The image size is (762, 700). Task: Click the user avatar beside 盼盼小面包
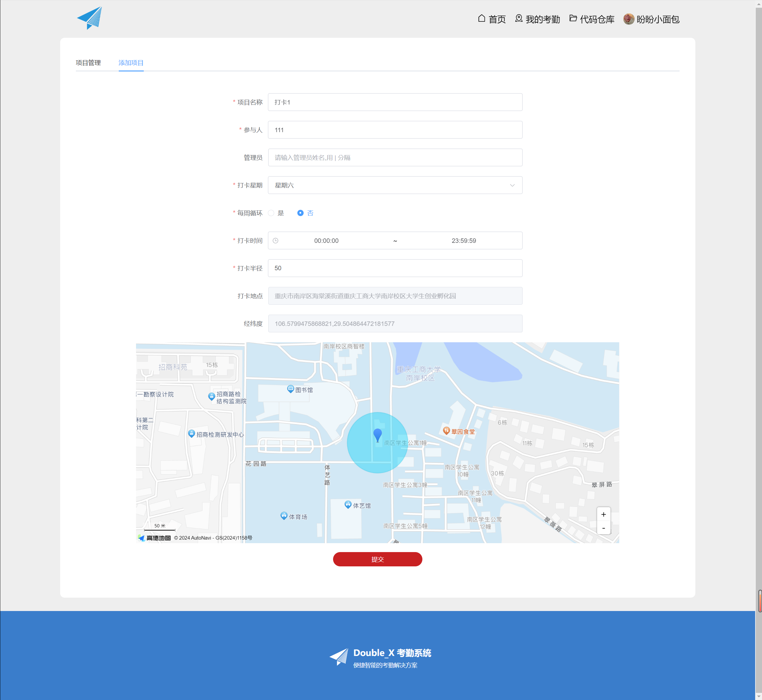click(x=629, y=19)
